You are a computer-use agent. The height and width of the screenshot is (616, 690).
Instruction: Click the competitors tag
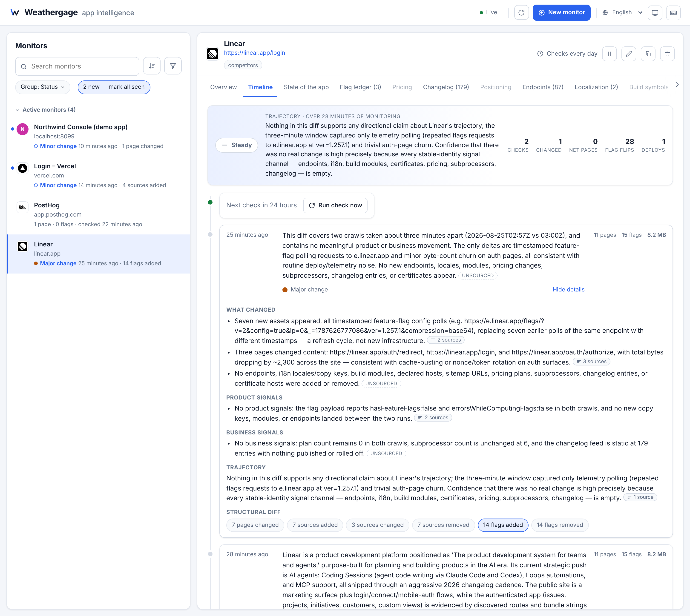(x=242, y=65)
